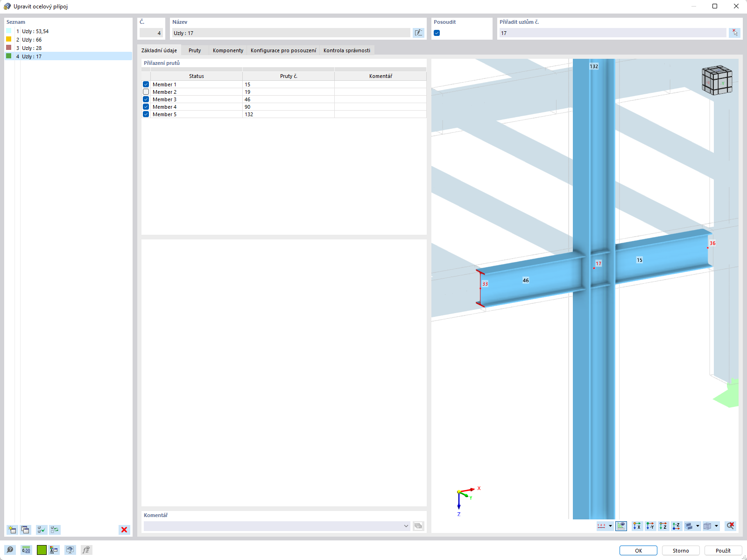The width and height of the screenshot is (747, 560).
Task: Create a new steel connection
Action: tap(11, 530)
